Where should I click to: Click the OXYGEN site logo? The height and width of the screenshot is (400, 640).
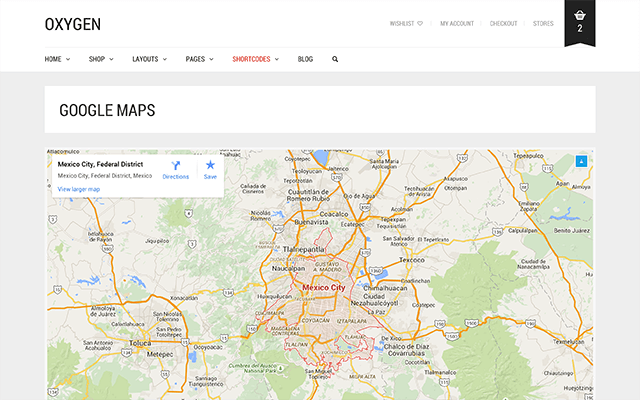coord(73,24)
